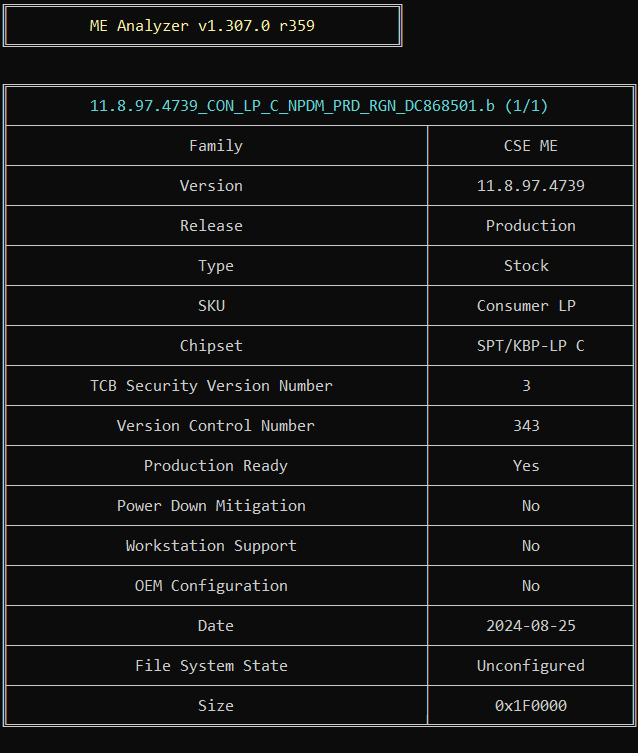Click the ME Analyzer v1.307.0 title box
Image resolution: width=638 pixels, height=753 pixels.
tap(202, 26)
